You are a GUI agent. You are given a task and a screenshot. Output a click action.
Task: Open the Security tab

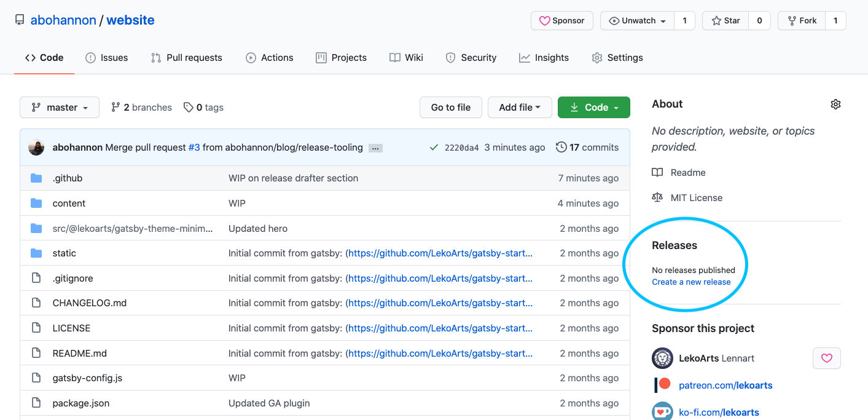point(471,57)
